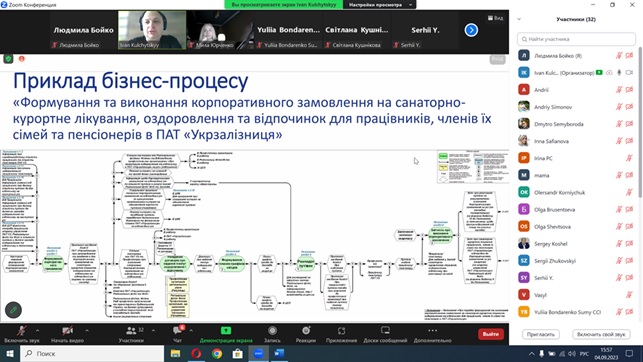Click the Пригласить invite button

tap(540, 334)
